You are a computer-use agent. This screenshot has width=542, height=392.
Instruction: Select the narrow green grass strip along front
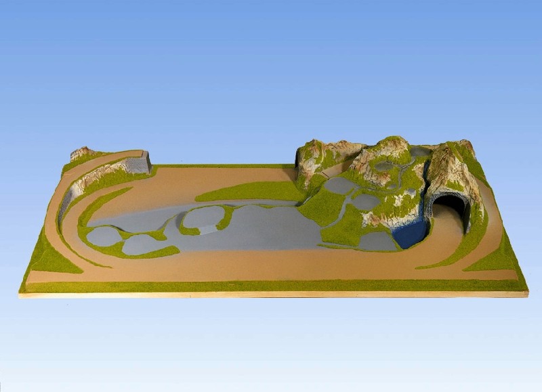click(271, 286)
